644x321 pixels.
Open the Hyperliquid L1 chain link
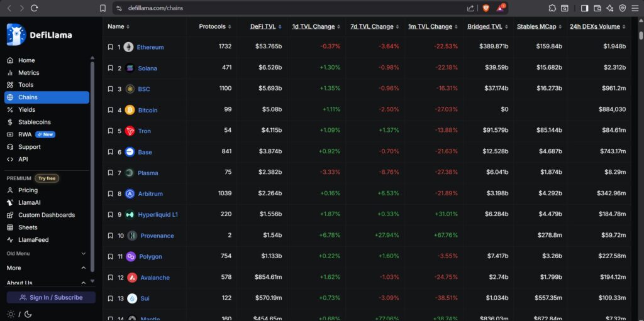tap(158, 214)
